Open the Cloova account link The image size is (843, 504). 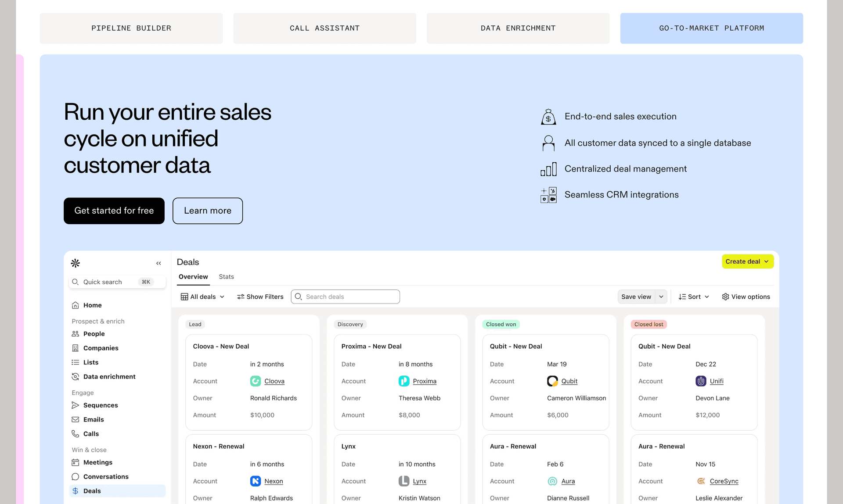(274, 382)
